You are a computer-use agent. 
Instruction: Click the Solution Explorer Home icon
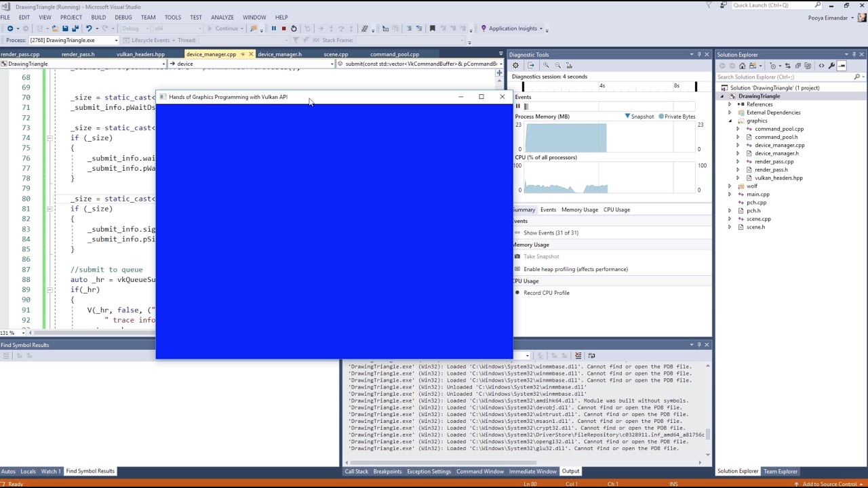coord(742,66)
